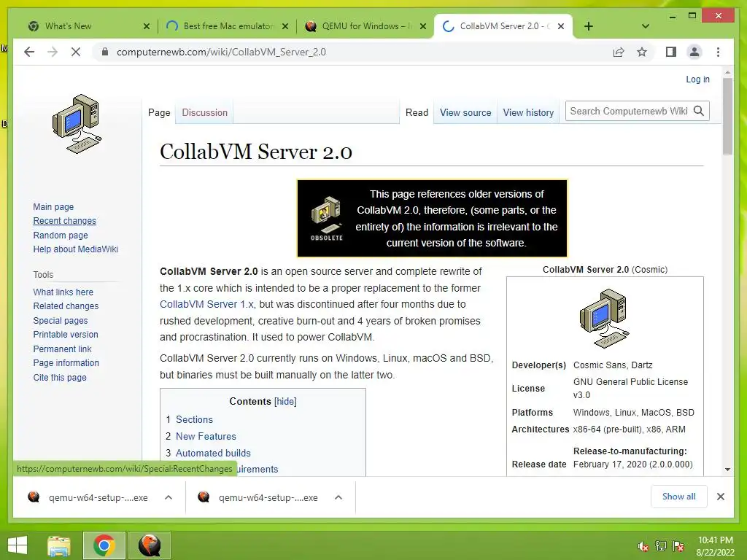Click Show all downloads
Viewport: 747px width, 560px height.
(679, 497)
